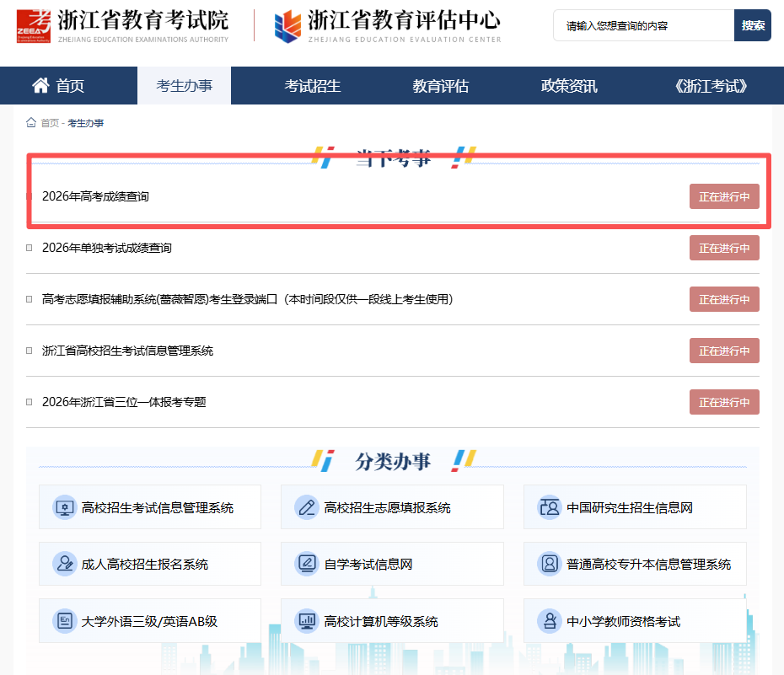784x675 pixels.
Task: Open 高校招生志愿填报系统 card text
Action: point(387,508)
